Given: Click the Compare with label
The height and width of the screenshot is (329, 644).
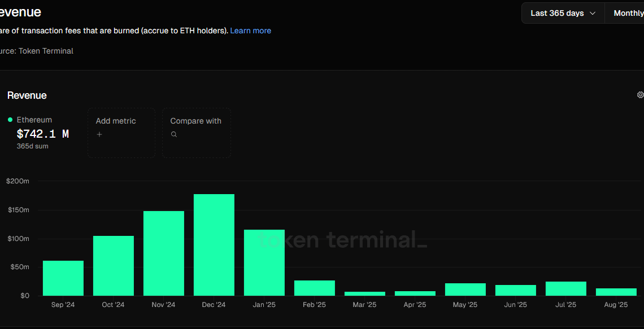Looking at the screenshot, I should pos(196,121).
